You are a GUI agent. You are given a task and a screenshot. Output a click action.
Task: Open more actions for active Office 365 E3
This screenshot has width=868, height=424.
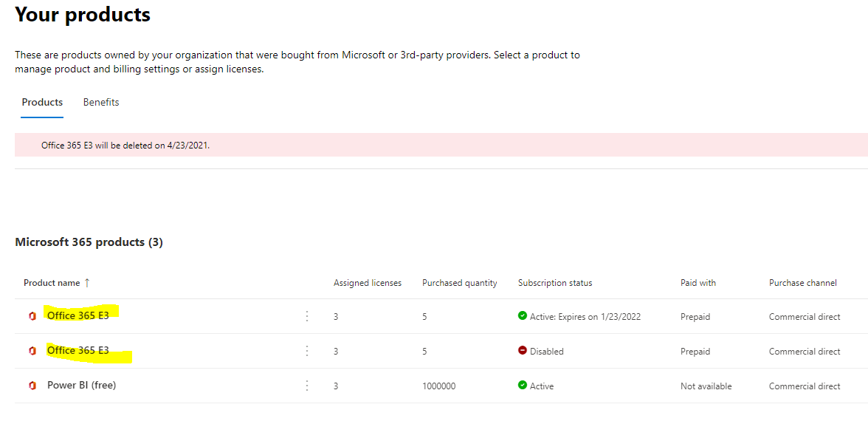[307, 316]
